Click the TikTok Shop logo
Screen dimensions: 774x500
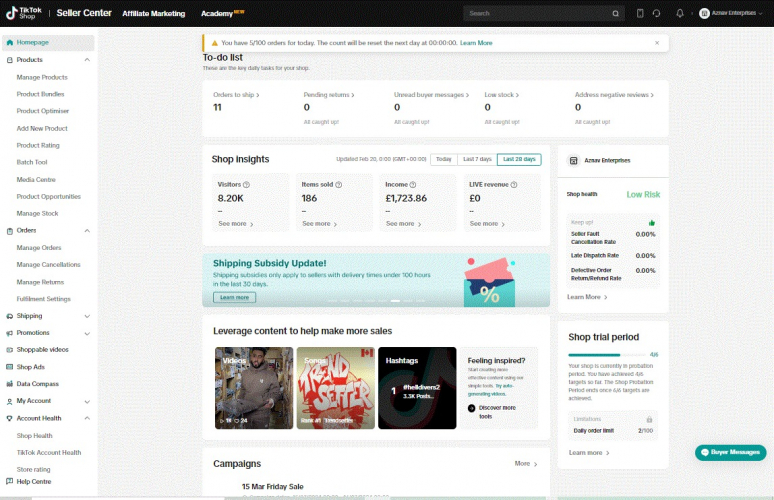pos(24,13)
